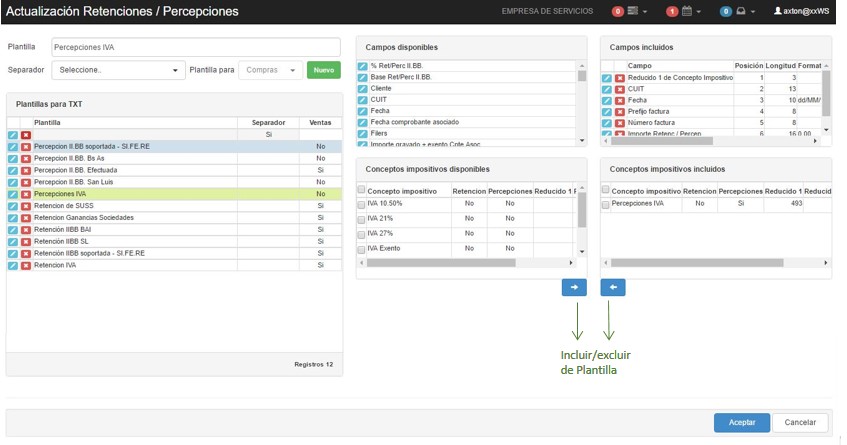Viewport: 847px width, 445px height.
Task: Expand the axton@xxWS user menu
Action: tap(801, 11)
